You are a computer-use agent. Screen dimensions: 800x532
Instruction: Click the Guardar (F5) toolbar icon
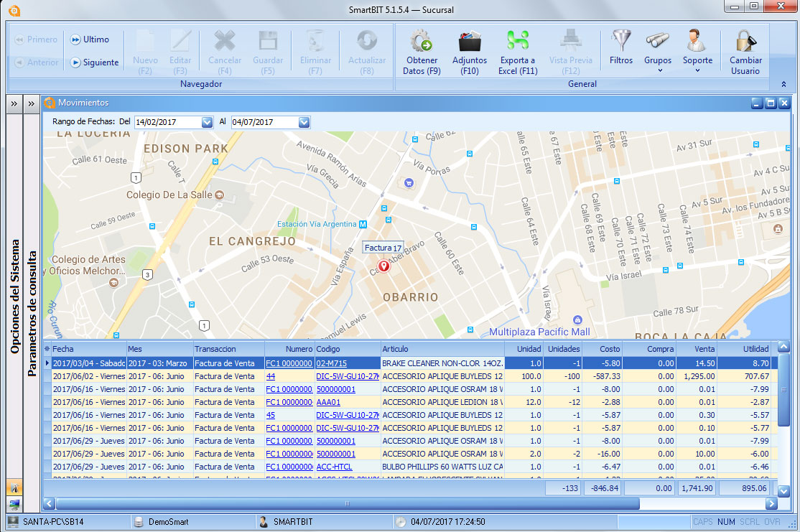tap(268, 52)
